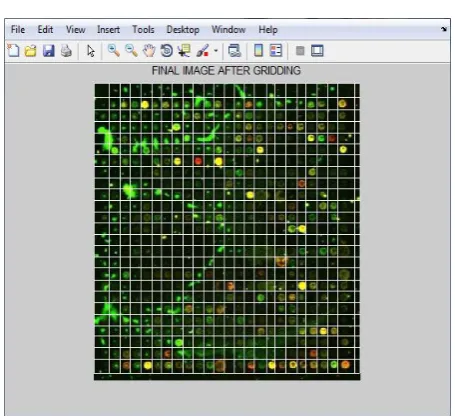The height and width of the screenshot is (416, 455).
Task: Open the Window menu
Action: coord(229,30)
